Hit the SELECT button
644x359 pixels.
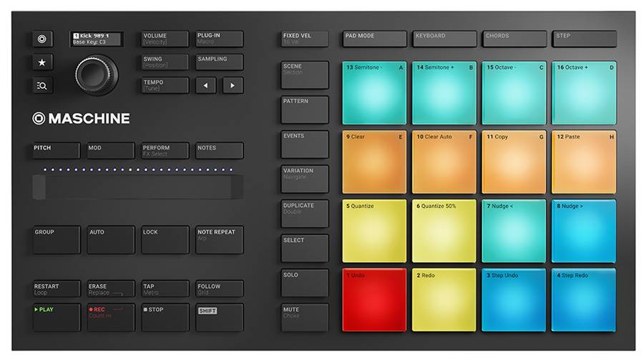click(305, 249)
